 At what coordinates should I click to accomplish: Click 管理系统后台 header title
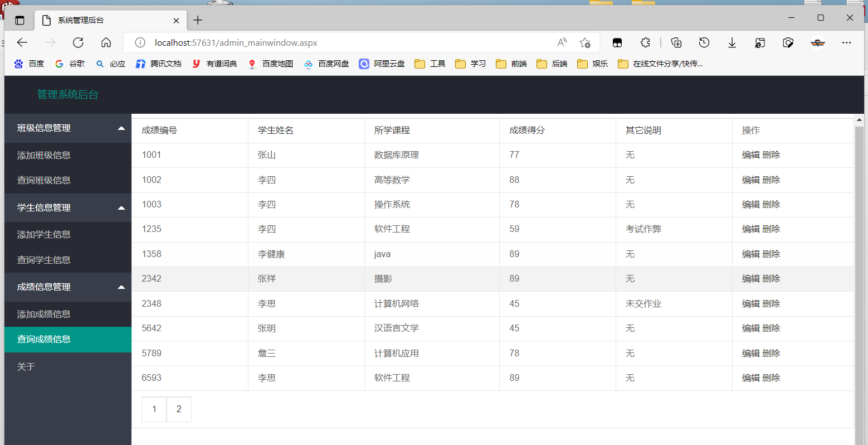coord(68,95)
